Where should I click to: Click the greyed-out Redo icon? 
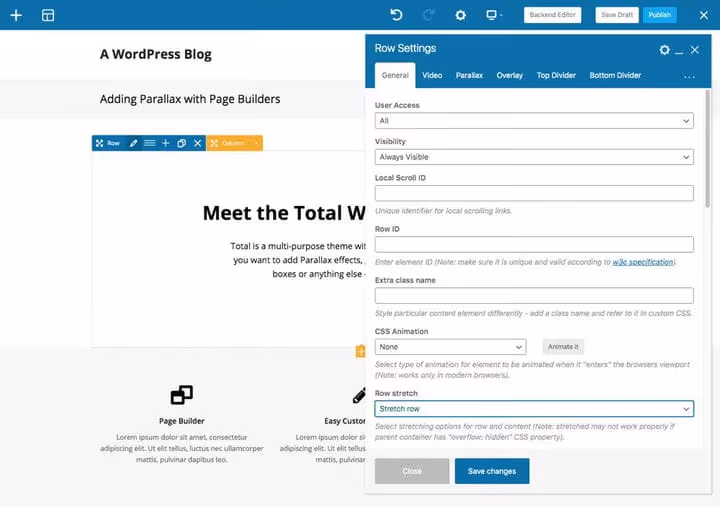tap(428, 15)
